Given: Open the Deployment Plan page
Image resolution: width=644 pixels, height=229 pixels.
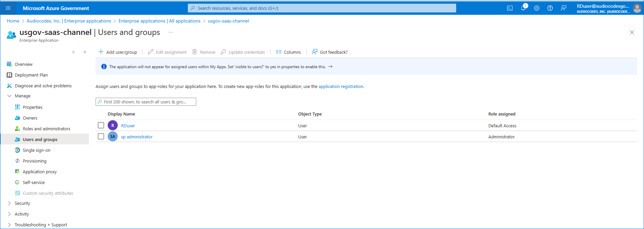Looking at the screenshot, I should coord(31,75).
